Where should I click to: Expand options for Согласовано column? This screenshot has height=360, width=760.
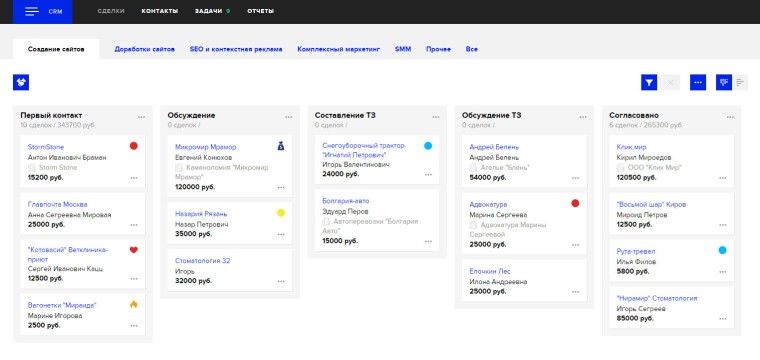730,117
